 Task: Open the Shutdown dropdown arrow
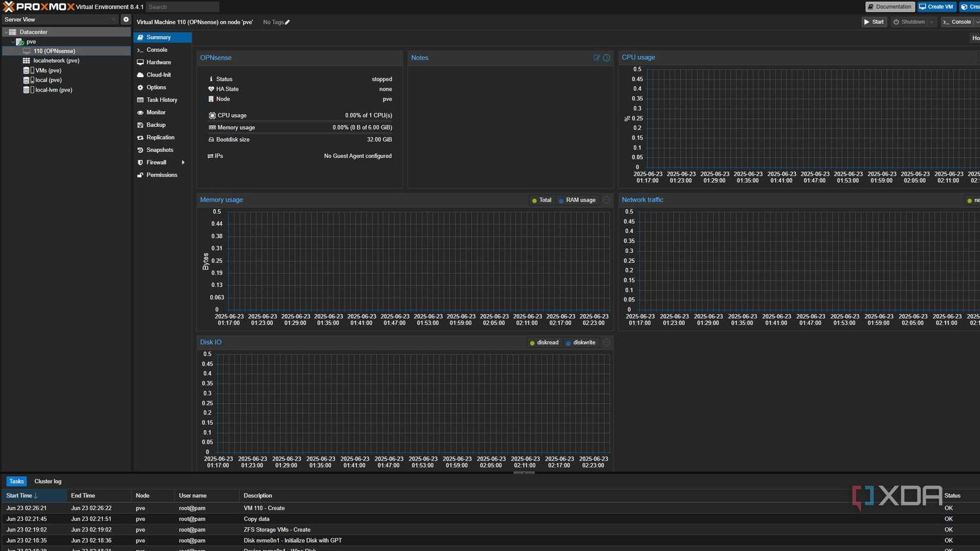pos(932,22)
